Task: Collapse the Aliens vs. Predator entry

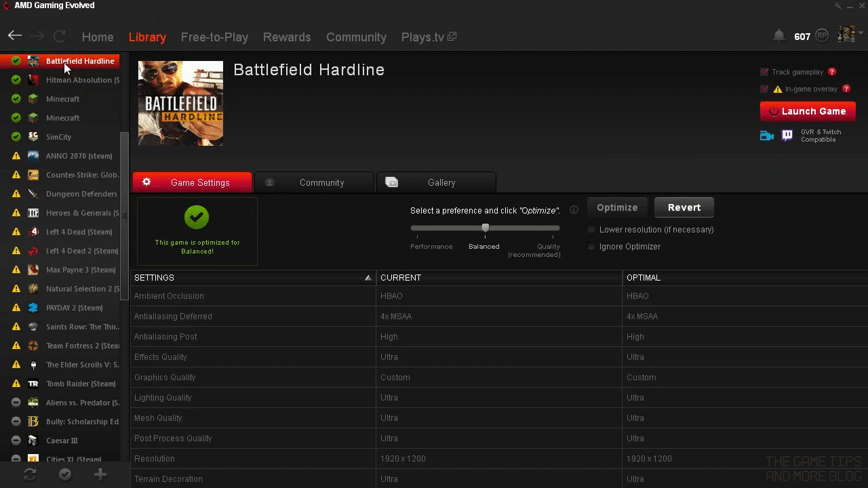Action: [x=14, y=402]
